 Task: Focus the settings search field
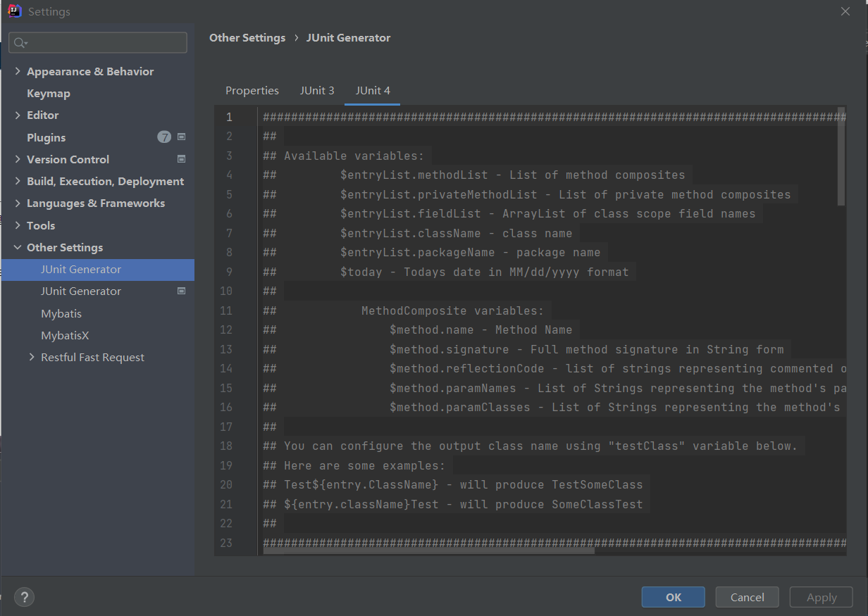(106, 43)
